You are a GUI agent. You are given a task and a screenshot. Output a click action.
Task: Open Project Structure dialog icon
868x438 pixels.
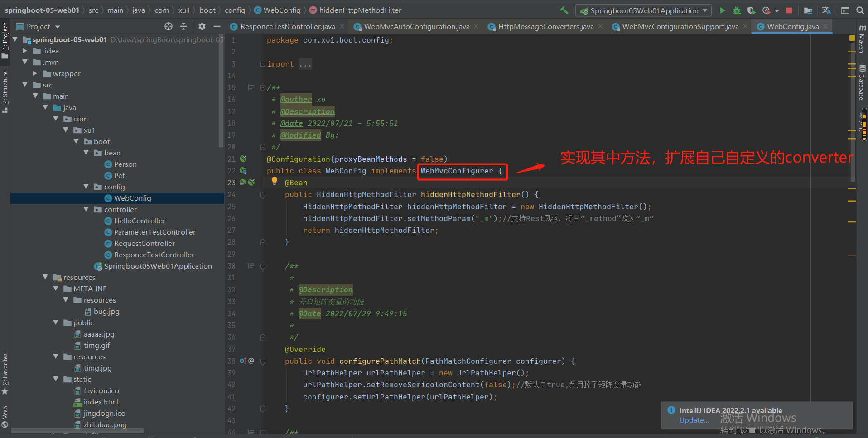(808, 10)
